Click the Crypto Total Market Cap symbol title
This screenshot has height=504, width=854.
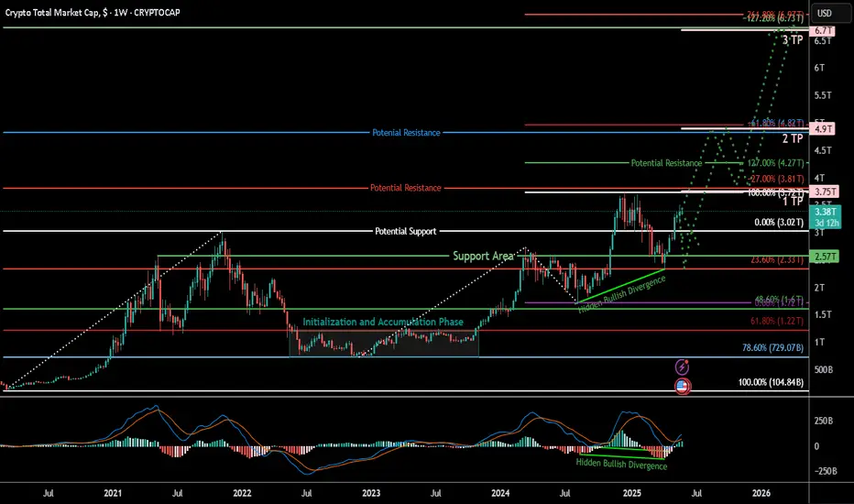(93, 12)
